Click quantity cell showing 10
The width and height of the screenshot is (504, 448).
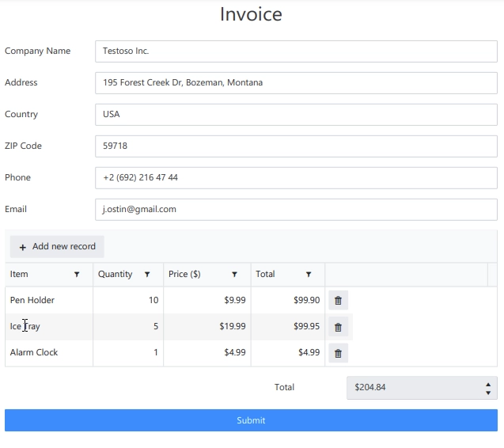tap(128, 301)
